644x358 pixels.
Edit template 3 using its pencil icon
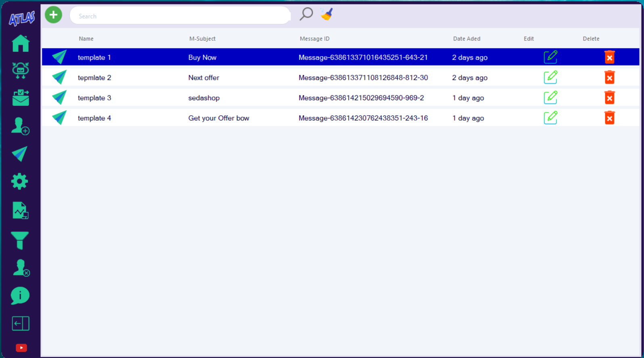[550, 97]
